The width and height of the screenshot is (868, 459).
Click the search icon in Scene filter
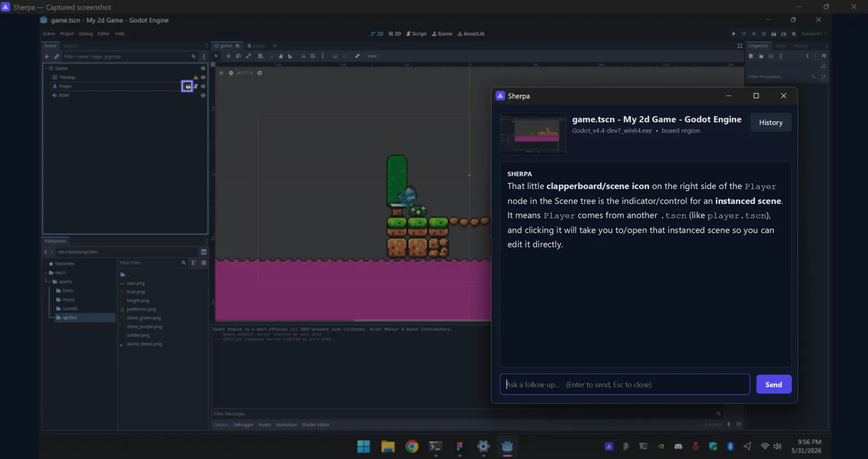tap(194, 56)
